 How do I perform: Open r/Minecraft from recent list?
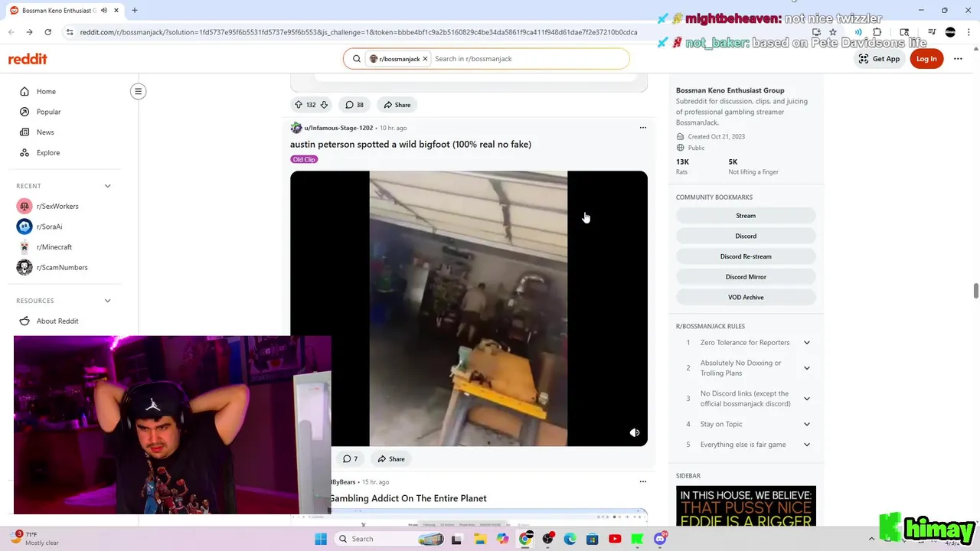coord(54,247)
